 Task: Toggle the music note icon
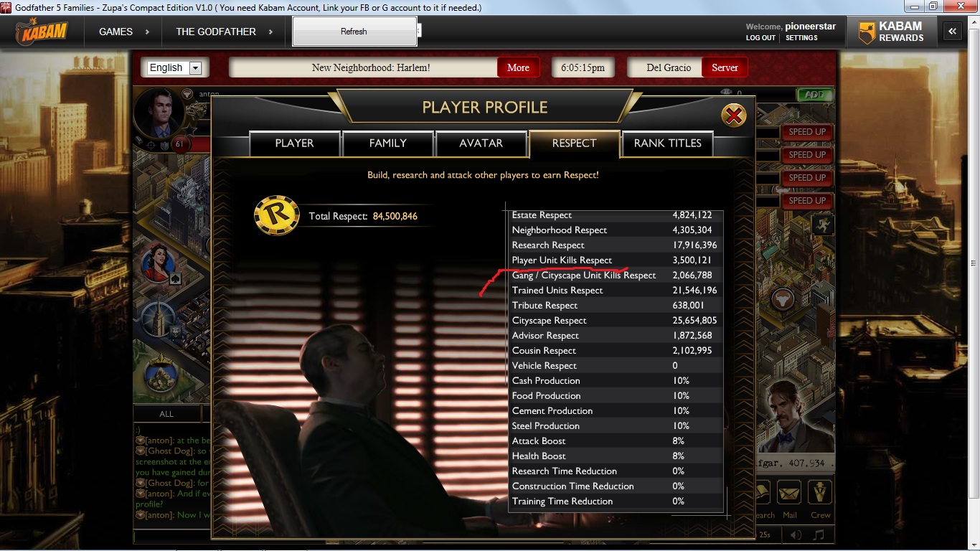click(819, 534)
